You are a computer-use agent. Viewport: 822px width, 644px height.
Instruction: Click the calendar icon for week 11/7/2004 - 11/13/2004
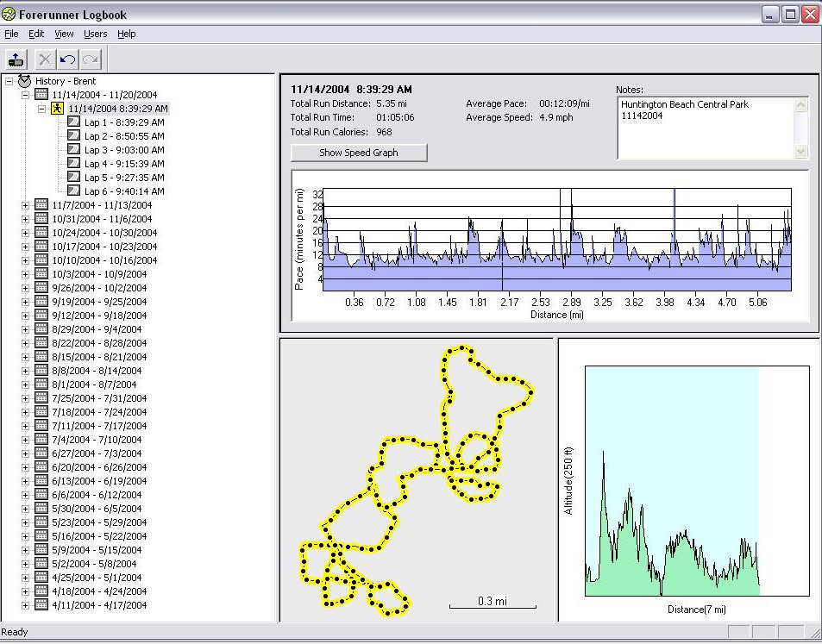click(x=41, y=205)
